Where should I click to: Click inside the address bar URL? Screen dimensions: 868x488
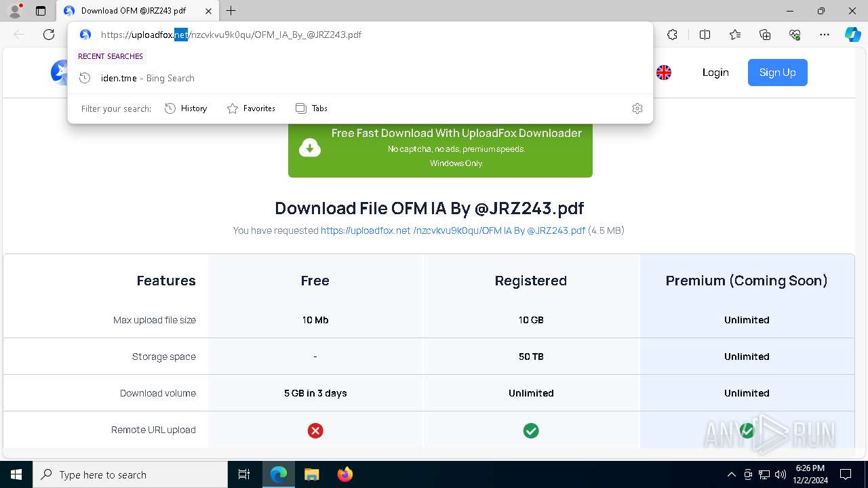click(x=231, y=35)
